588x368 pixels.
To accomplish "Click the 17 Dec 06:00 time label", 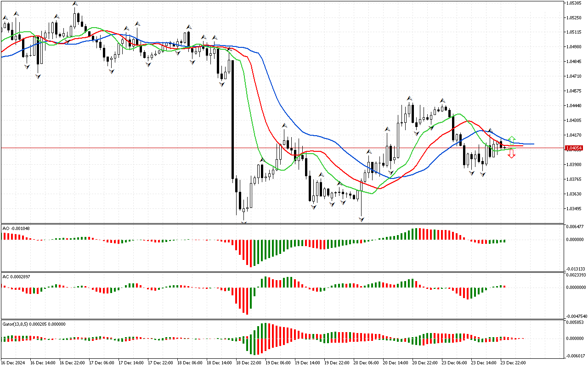I will [x=102, y=363].
